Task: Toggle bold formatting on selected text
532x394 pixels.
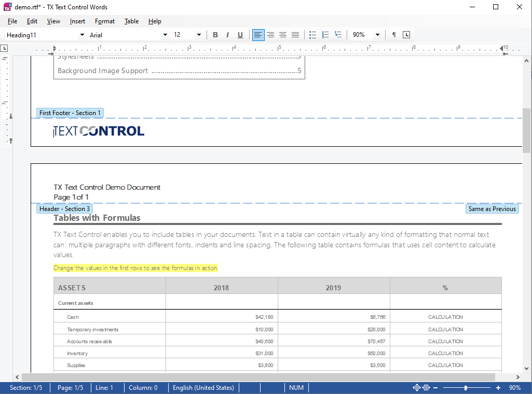Action: [x=215, y=35]
